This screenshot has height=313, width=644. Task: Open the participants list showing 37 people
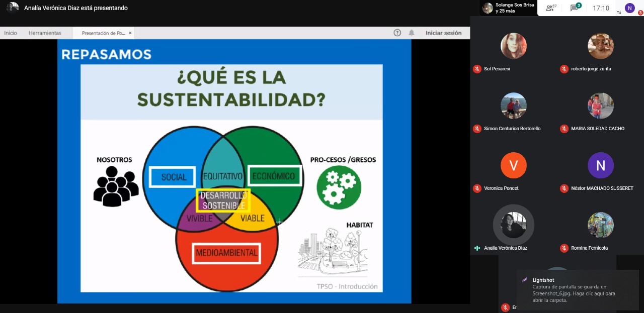551,8
